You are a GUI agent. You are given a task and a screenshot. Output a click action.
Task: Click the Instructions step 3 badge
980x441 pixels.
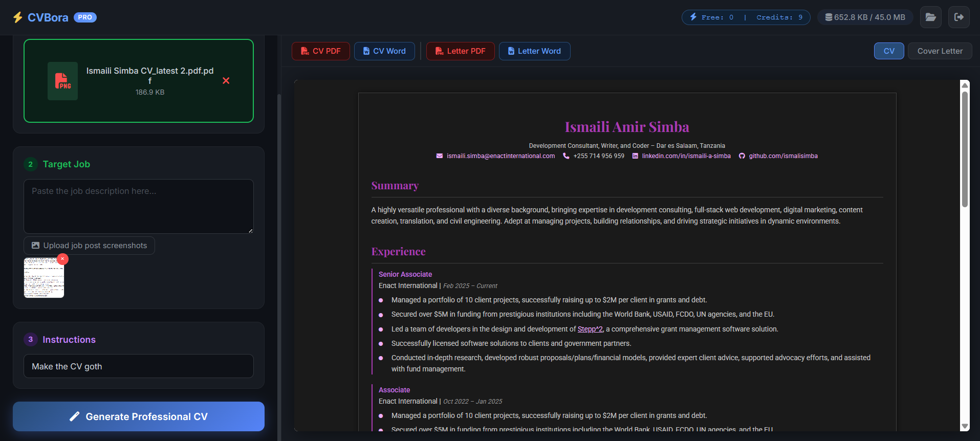[31, 339]
